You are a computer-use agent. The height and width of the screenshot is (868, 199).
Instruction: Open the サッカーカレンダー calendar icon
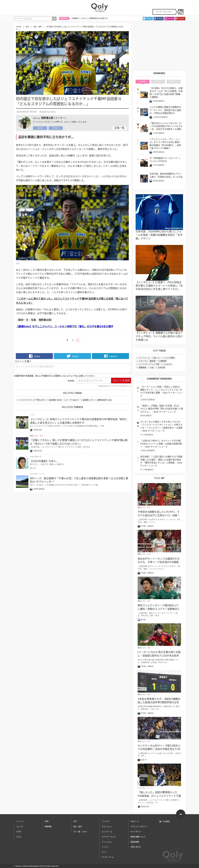[181, 11]
